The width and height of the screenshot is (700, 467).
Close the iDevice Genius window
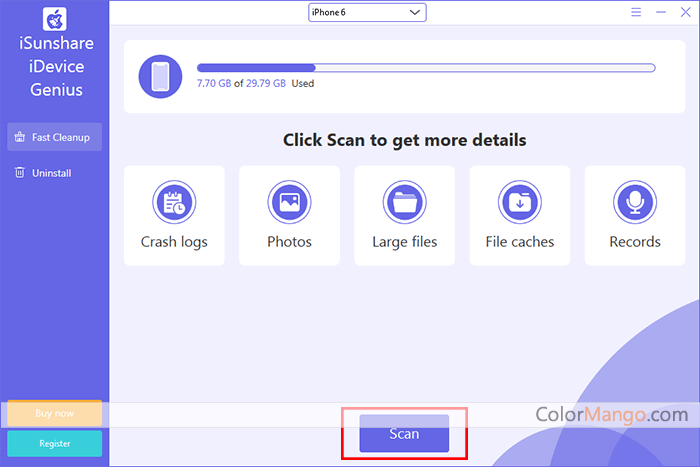click(686, 12)
